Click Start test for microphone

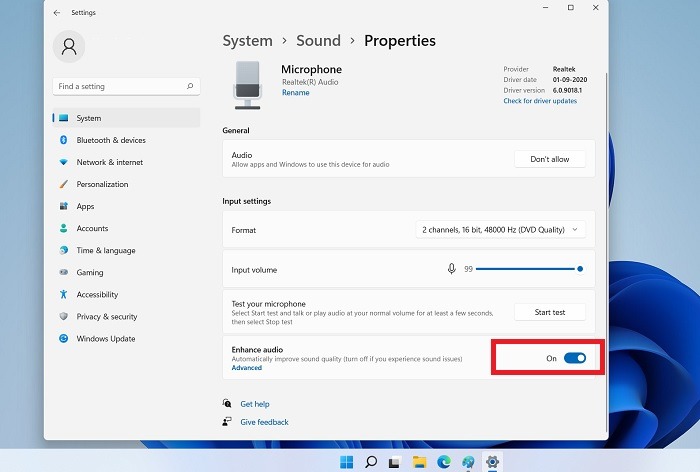[x=550, y=312]
